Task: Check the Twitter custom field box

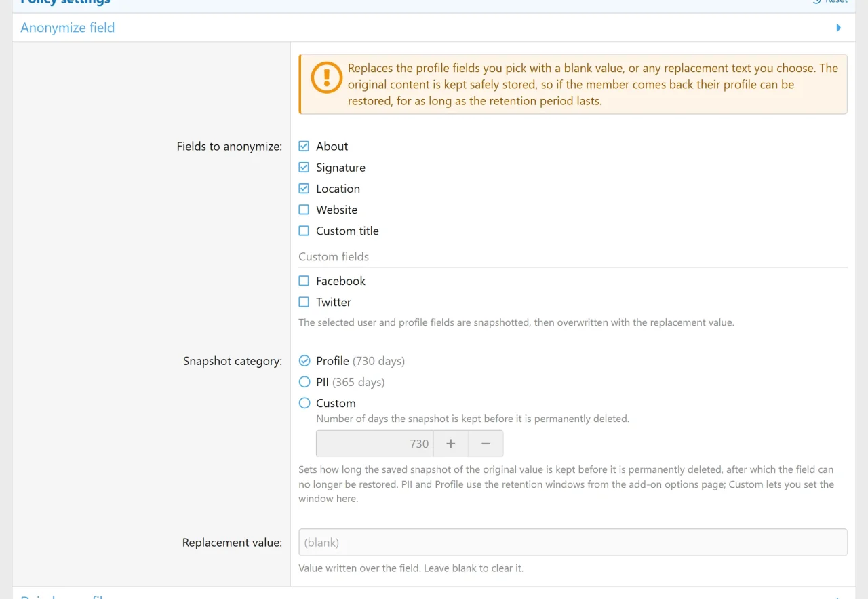Action: [x=304, y=302]
